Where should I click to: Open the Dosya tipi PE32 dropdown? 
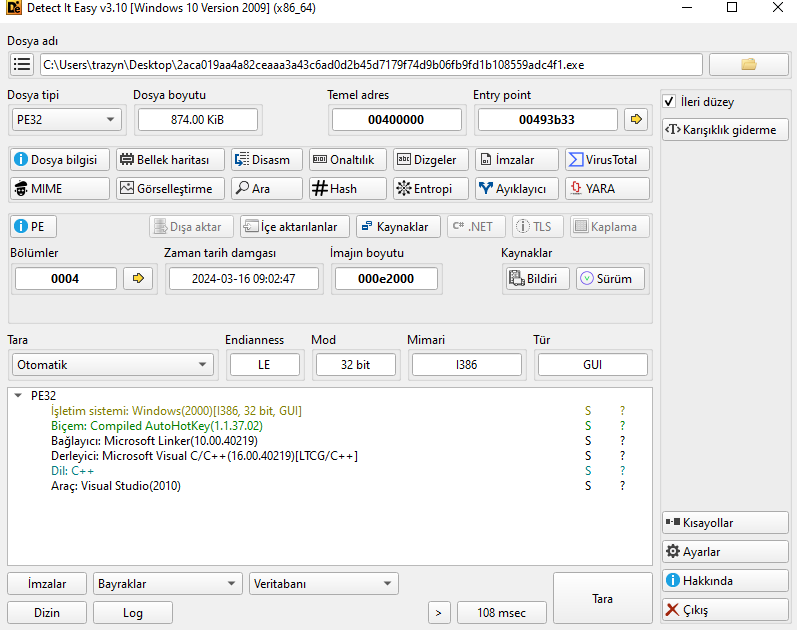click(66, 120)
